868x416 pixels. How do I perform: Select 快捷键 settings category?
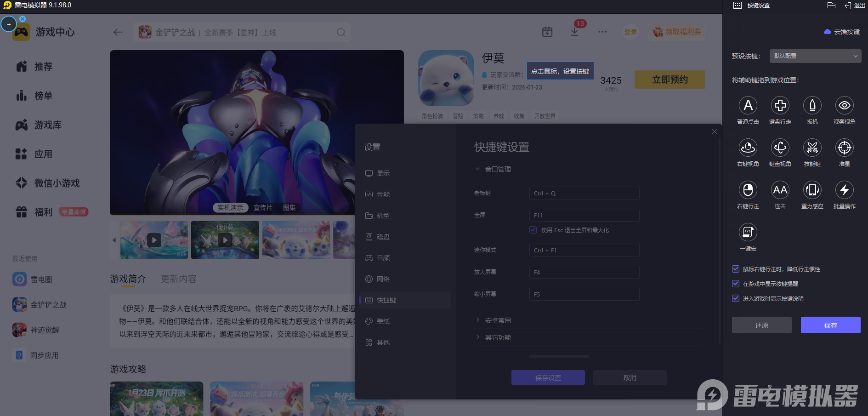(405, 300)
